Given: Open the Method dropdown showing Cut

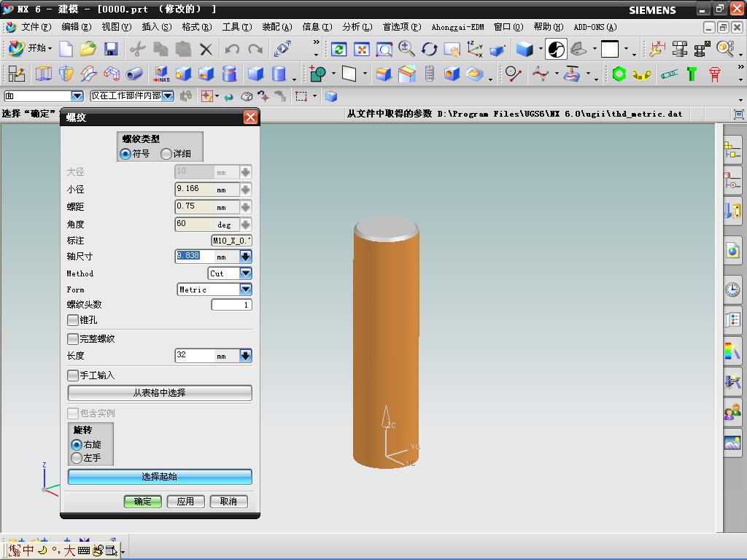Looking at the screenshot, I should [x=245, y=273].
